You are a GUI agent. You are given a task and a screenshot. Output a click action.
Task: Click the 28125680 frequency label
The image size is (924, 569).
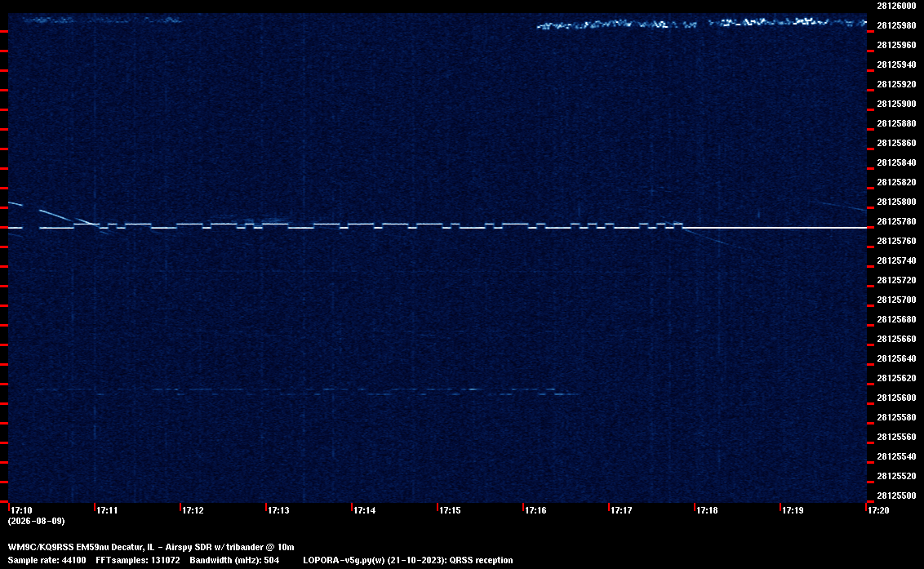click(x=896, y=319)
